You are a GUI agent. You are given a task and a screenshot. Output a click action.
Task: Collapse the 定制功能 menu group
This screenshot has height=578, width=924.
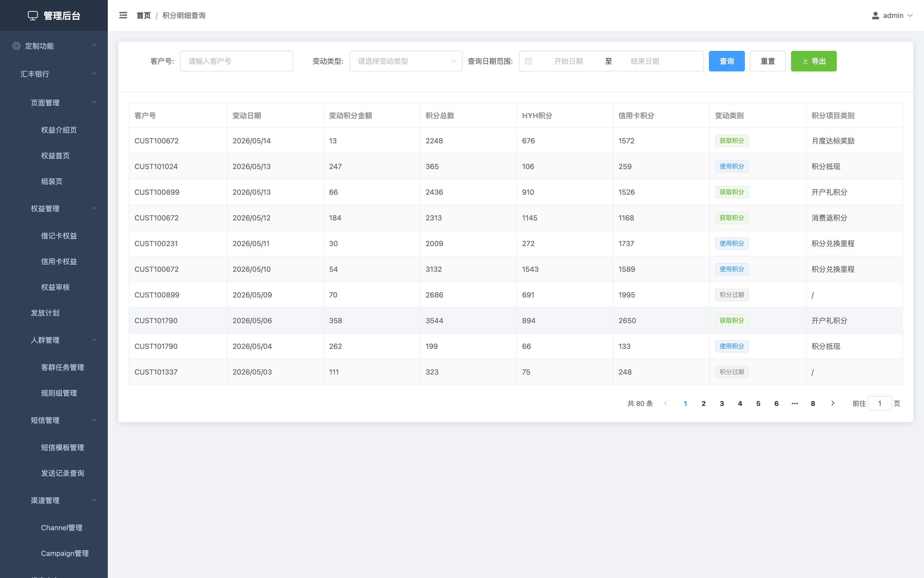coord(94,45)
